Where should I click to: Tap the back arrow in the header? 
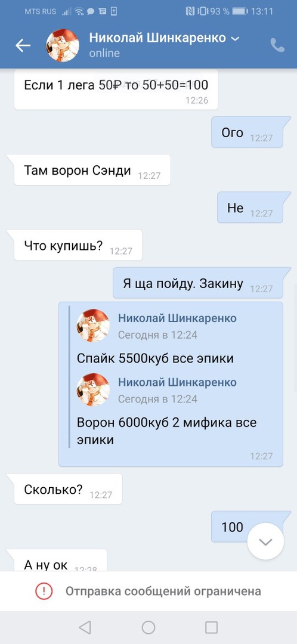pyautogui.click(x=23, y=45)
